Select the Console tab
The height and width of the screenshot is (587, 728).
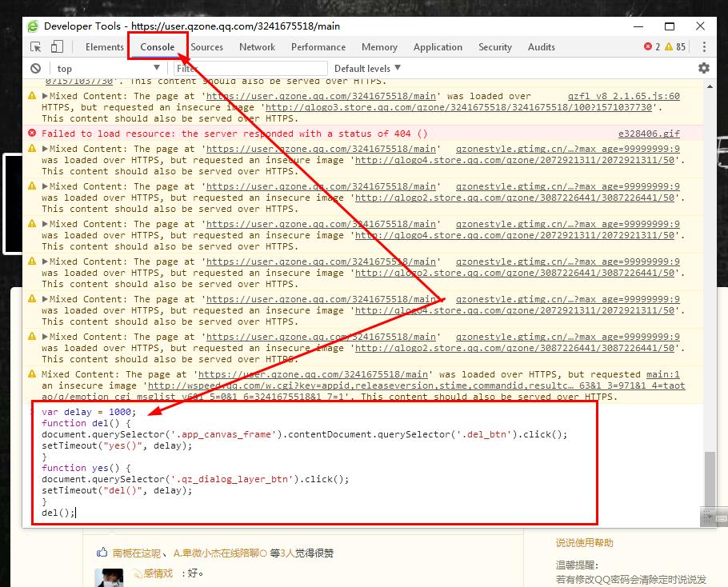coord(158,47)
